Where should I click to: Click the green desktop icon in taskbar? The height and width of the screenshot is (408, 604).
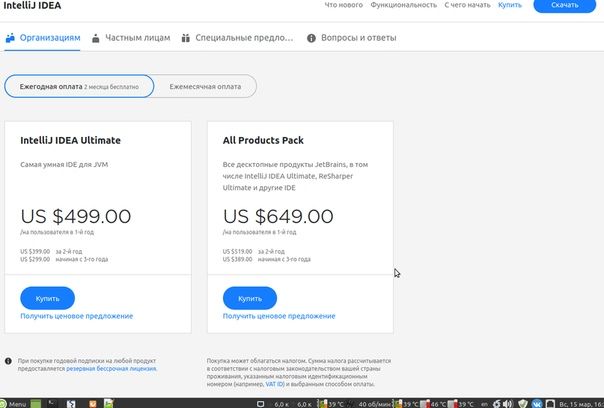tap(35, 404)
